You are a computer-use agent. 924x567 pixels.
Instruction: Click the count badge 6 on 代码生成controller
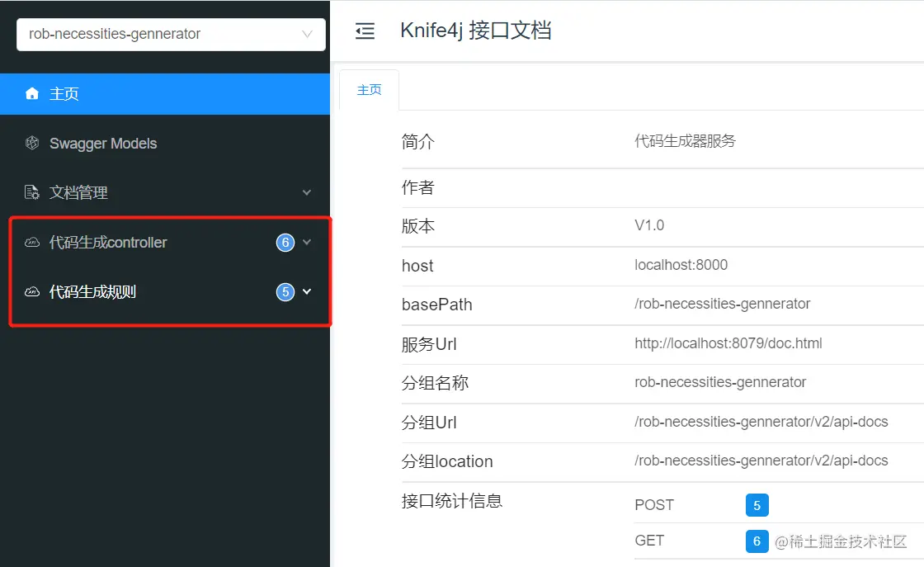click(x=285, y=243)
